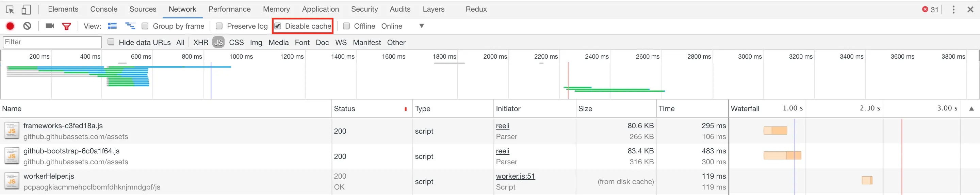Click the Waterfall column header
The image size is (980, 195).
pos(854,108)
